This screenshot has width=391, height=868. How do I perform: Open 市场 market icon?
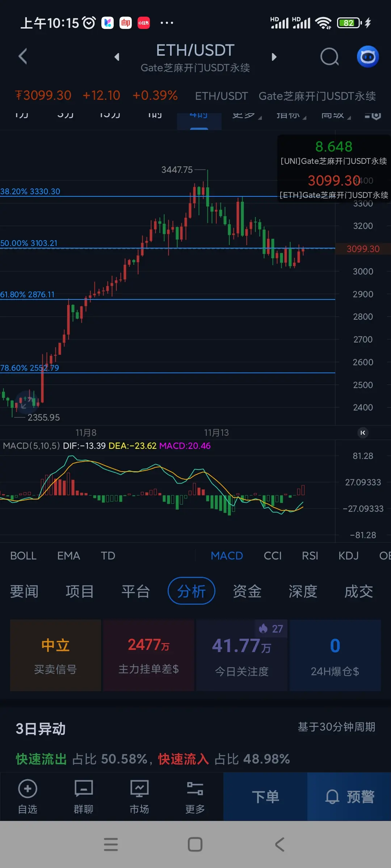coord(139,797)
